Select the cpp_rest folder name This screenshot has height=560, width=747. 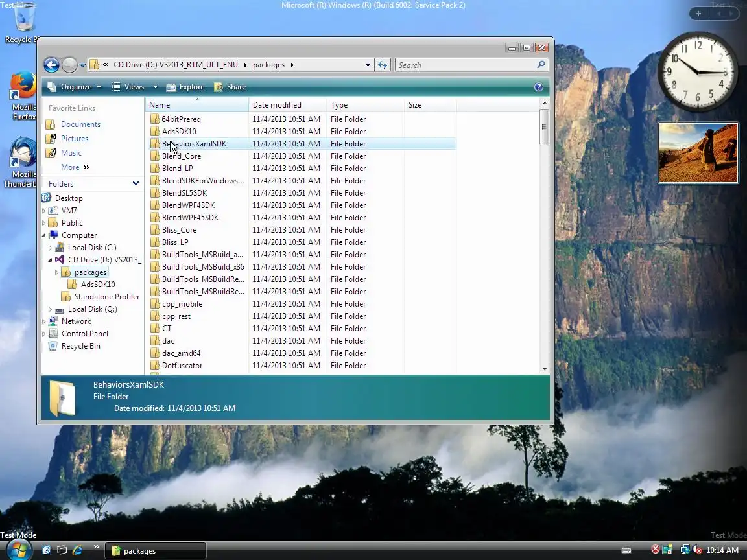[x=176, y=316]
